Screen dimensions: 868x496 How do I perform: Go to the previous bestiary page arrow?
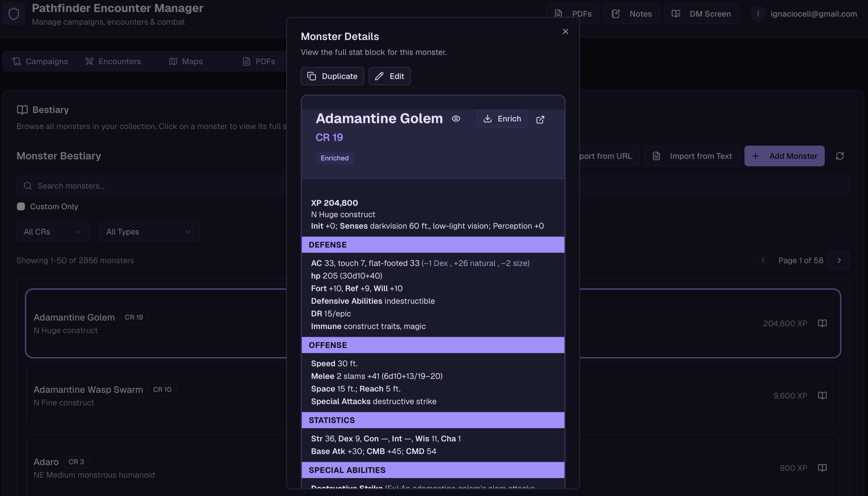(763, 260)
